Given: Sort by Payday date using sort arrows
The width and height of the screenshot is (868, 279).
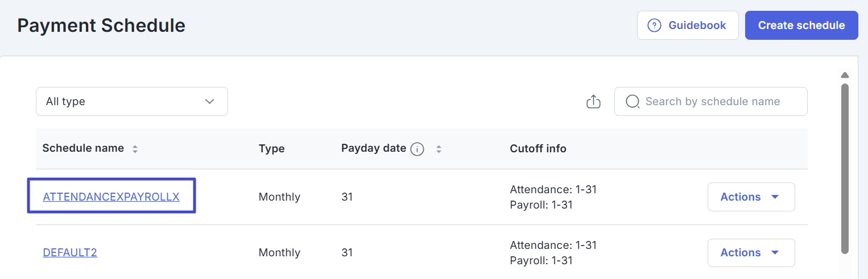Looking at the screenshot, I should (439, 149).
